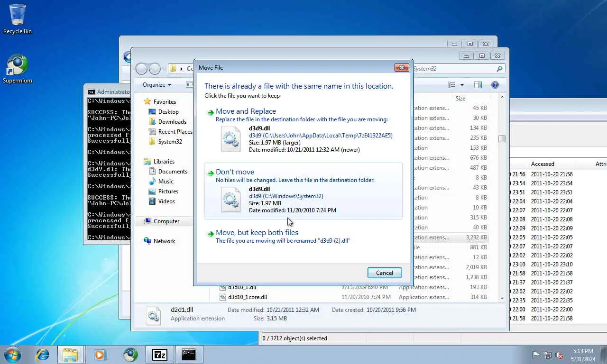The height and width of the screenshot is (364, 607).
Task: Click the 2,019 KB size cell
Action: pyautogui.click(x=476, y=267)
